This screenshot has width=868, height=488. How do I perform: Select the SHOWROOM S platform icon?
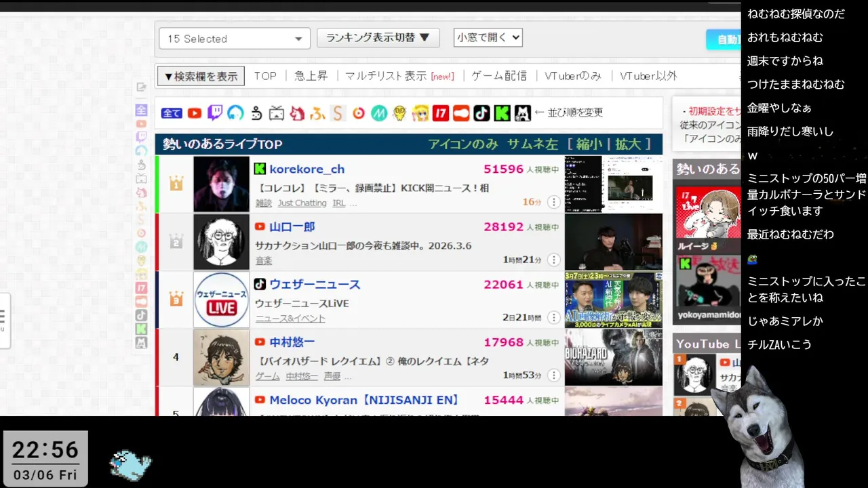[338, 113]
